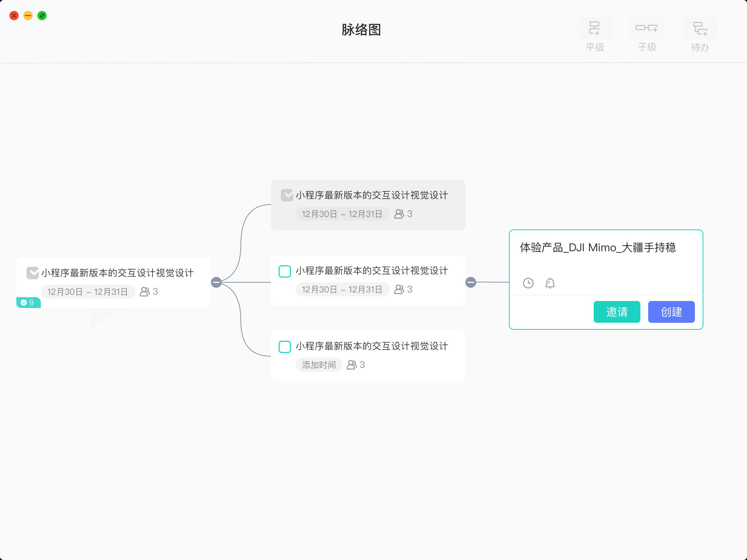Collapse the middle node's child branch
Image resolution: width=747 pixels, height=560 pixels.
(x=471, y=282)
